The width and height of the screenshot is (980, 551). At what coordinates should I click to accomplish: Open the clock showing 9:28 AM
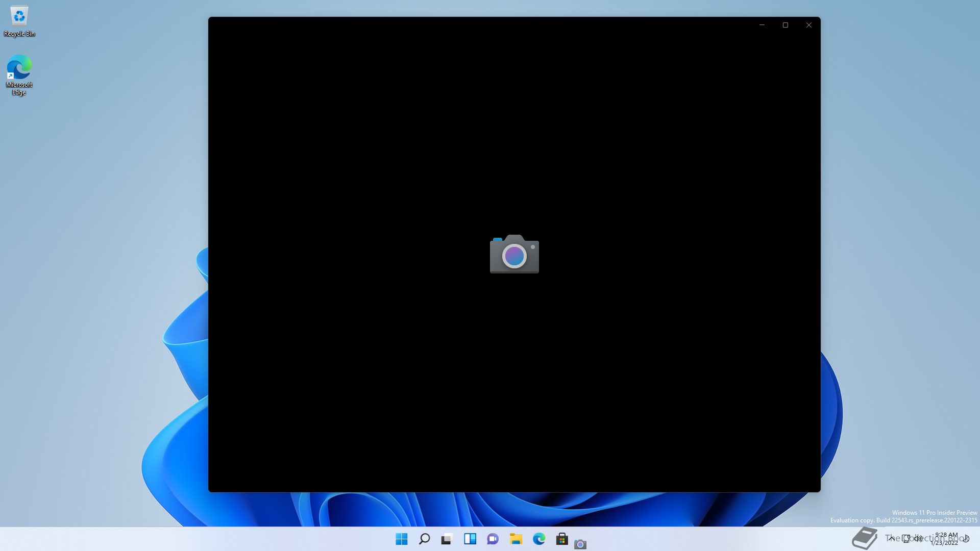click(x=945, y=539)
